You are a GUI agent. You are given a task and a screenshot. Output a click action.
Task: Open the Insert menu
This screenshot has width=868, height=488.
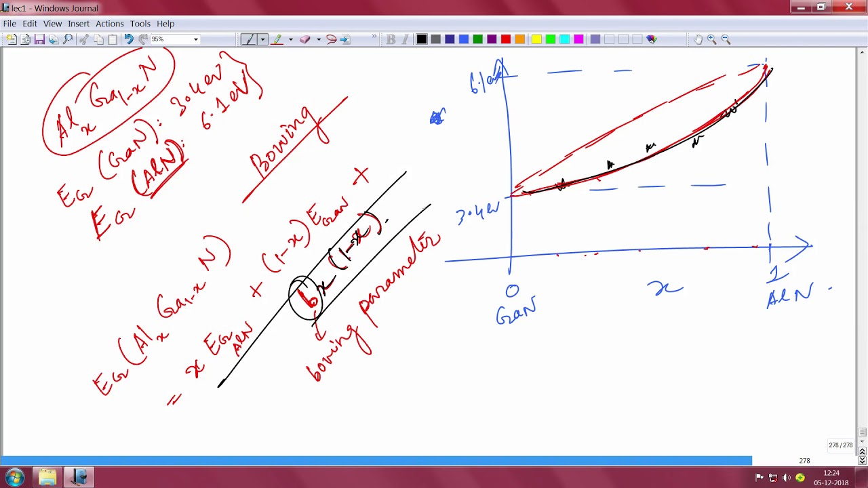(x=79, y=24)
